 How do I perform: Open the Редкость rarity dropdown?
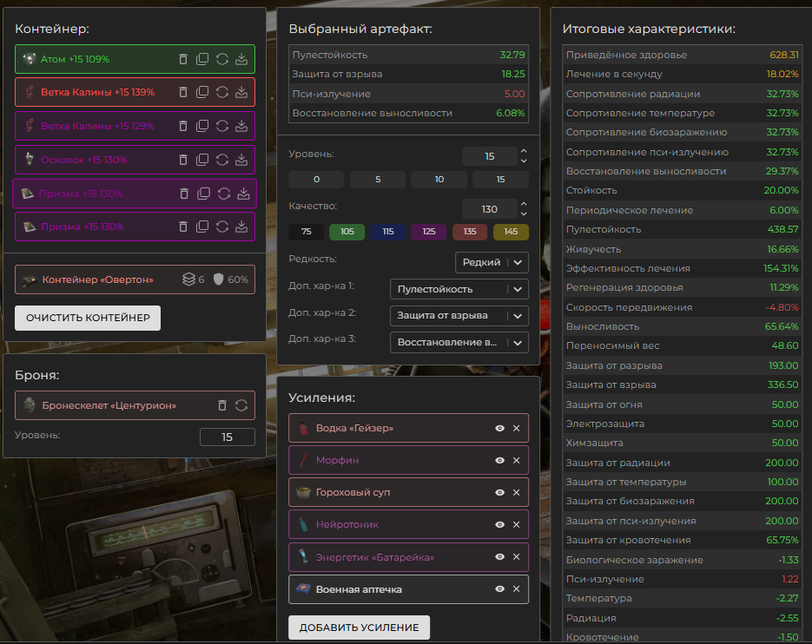492,262
